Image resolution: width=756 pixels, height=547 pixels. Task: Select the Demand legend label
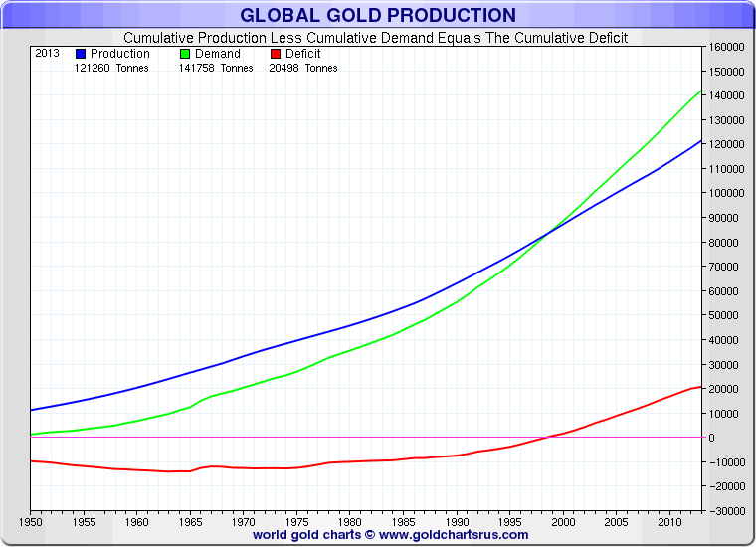218,54
